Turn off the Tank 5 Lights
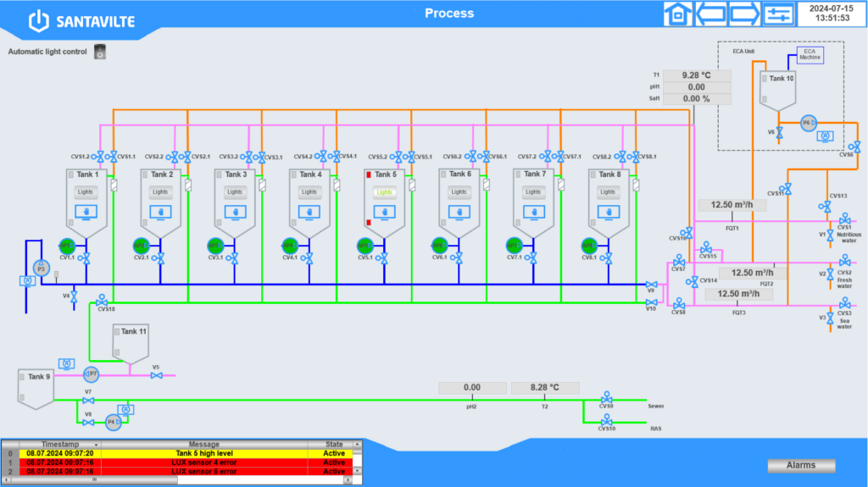The width and height of the screenshot is (868, 487). pos(384,192)
